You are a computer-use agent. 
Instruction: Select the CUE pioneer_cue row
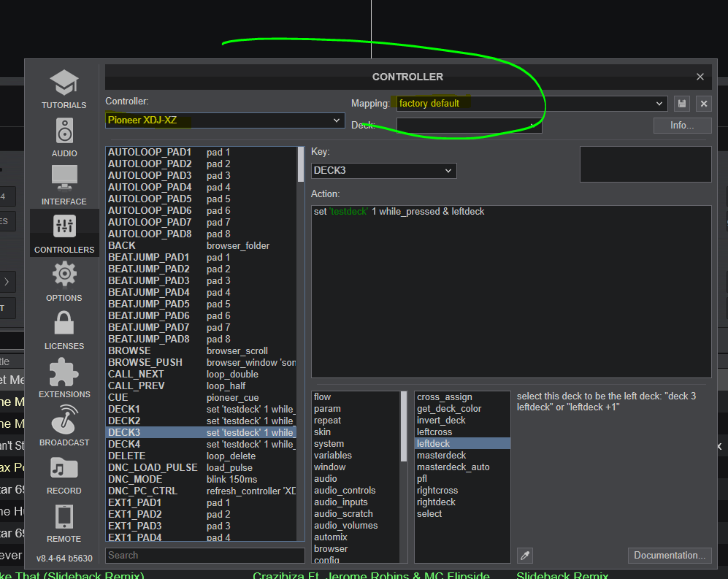point(201,397)
